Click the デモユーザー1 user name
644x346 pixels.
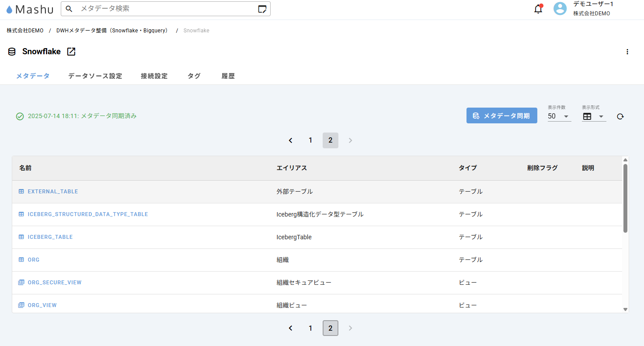593,4
